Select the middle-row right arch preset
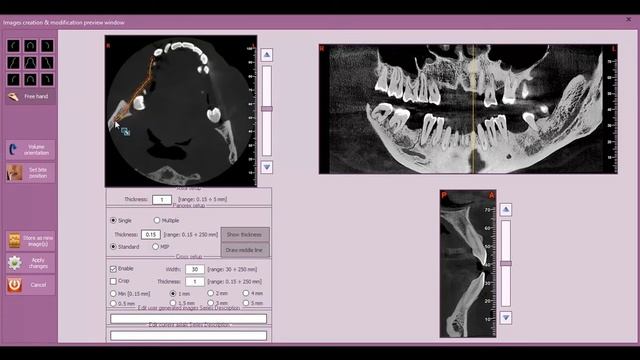640x360 pixels. pyautogui.click(x=47, y=62)
